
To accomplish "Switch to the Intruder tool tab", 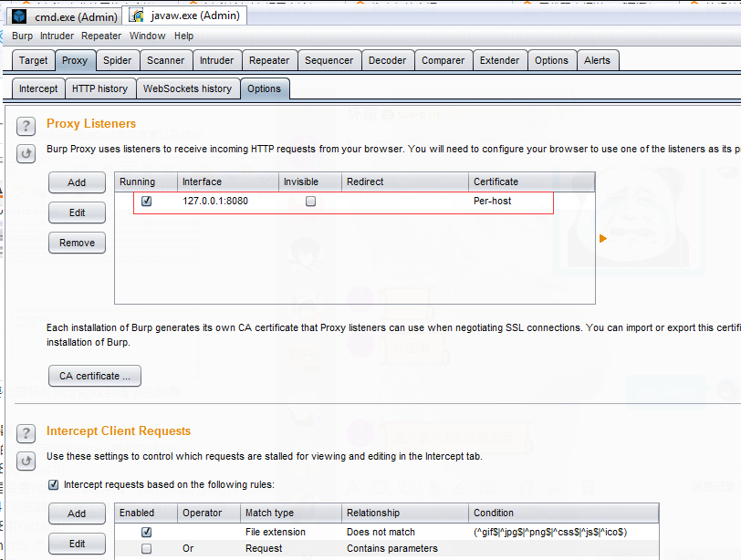I will click(x=216, y=60).
